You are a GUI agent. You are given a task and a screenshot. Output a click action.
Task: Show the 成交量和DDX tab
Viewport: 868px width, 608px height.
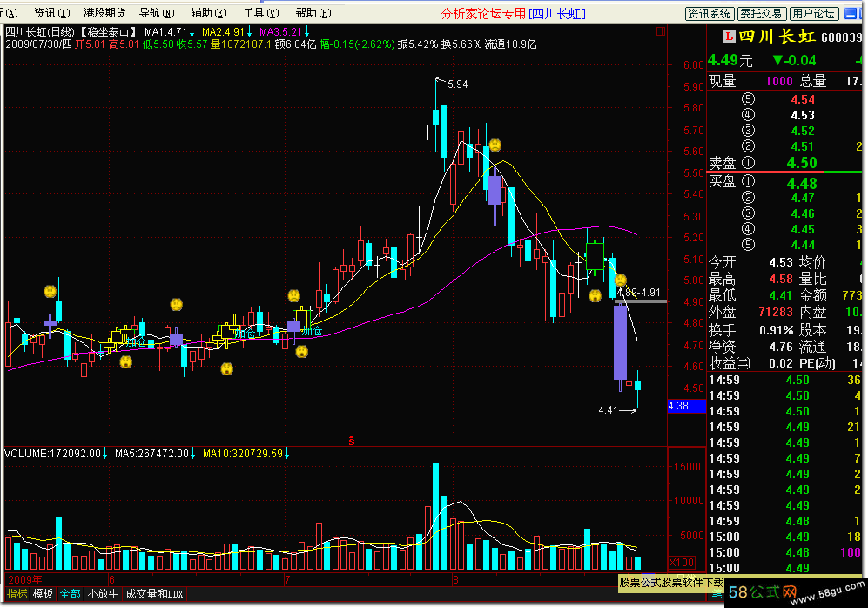pos(154,594)
